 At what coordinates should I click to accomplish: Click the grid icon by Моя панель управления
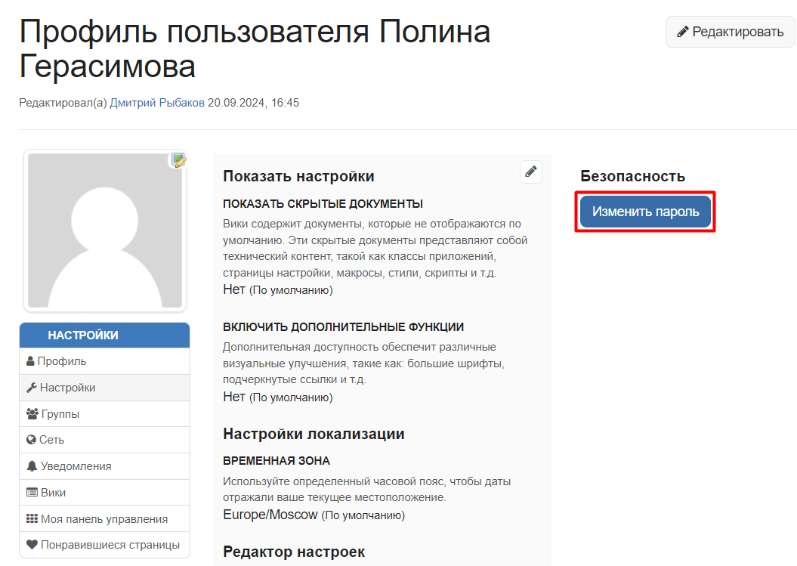(32, 519)
